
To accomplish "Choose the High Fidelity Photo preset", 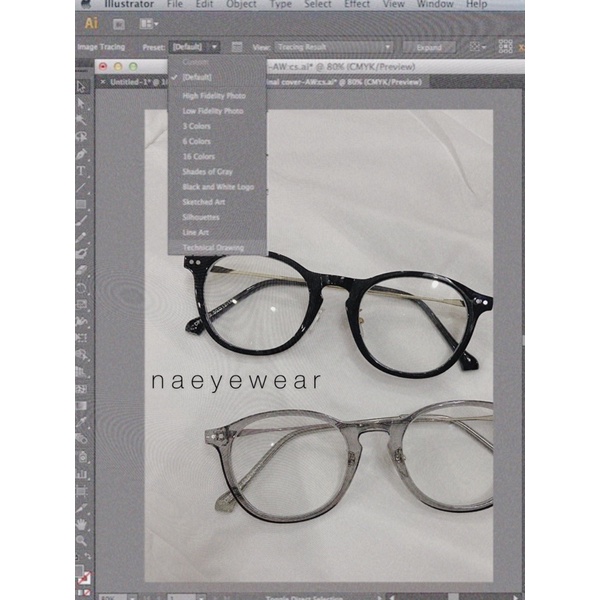I will pyautogui.click(x=213, y=96).
